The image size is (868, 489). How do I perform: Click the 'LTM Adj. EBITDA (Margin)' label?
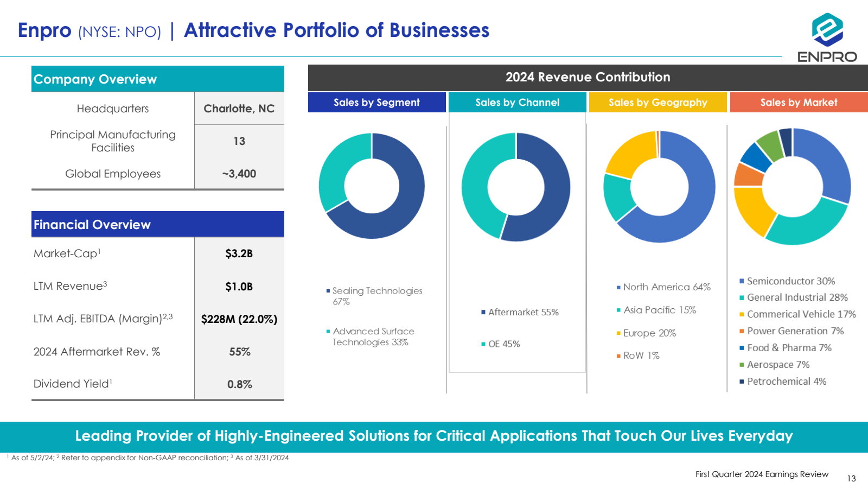coord(103,319)
